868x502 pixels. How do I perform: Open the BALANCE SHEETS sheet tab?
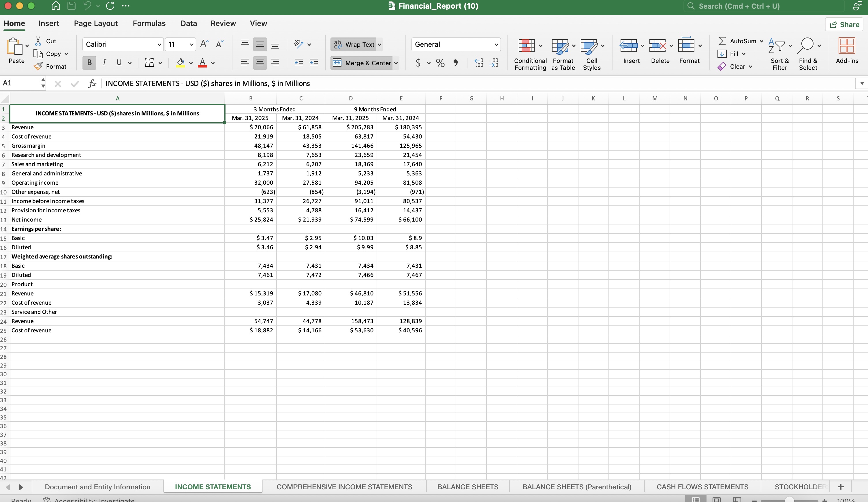point(467,487)
